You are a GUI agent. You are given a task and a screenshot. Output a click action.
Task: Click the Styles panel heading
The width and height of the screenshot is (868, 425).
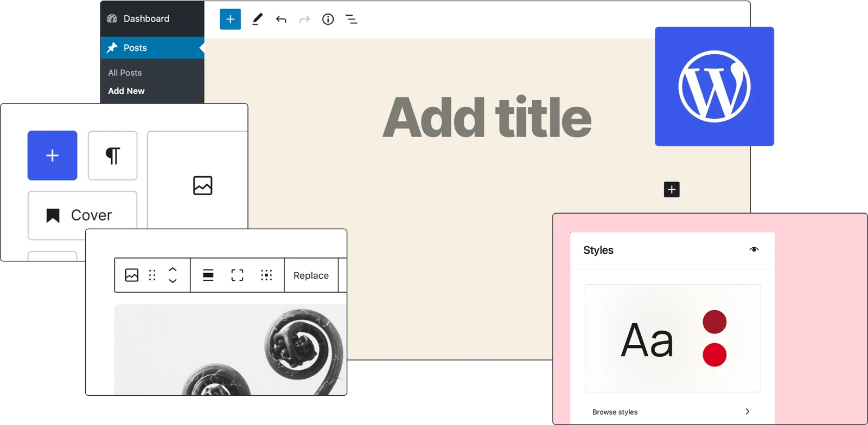point(598,250)
